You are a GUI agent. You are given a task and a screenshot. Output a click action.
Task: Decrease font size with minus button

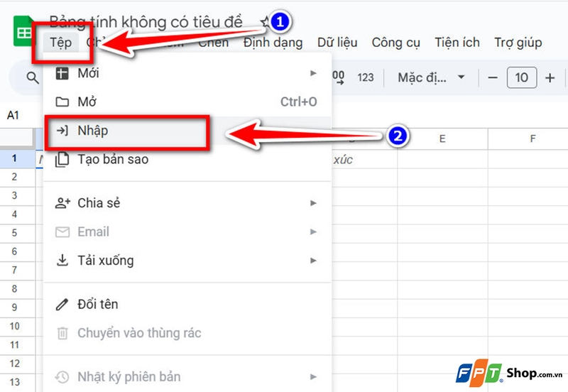(493, 77)
